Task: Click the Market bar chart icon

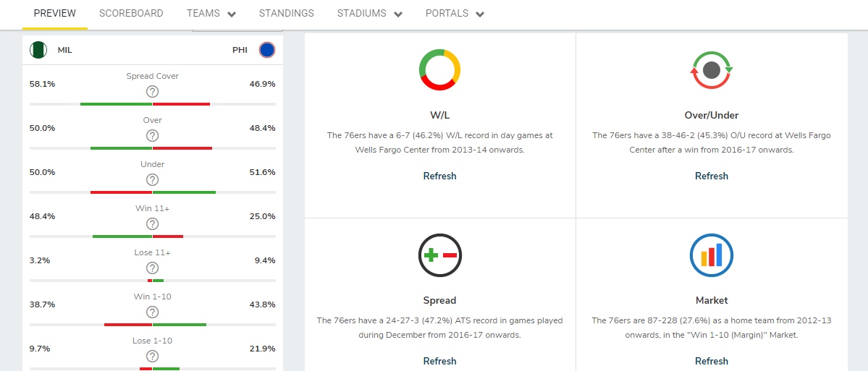Action: tap(711, 255)
